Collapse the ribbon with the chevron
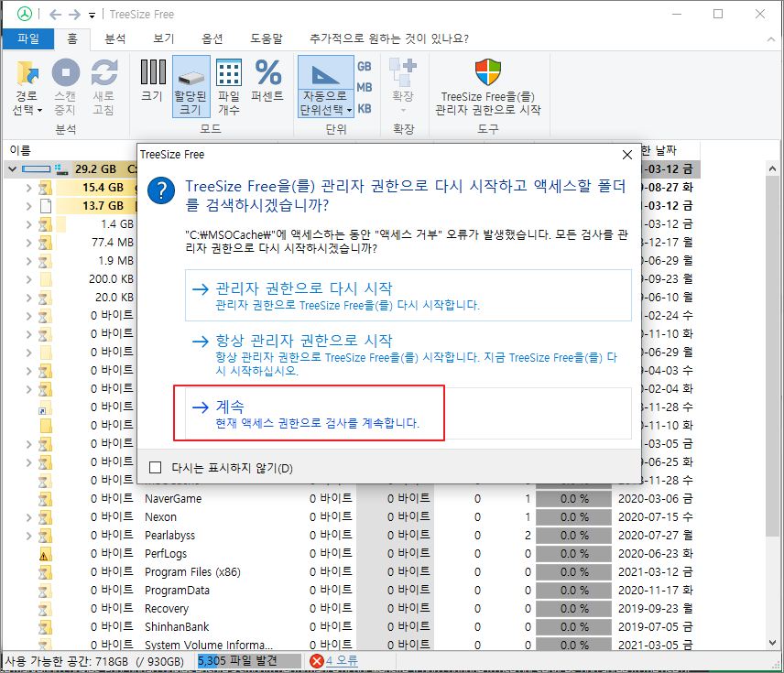Image resolution: width=784 pixels, height=673 pixels. pyautogui.click(x=770, y=39)
